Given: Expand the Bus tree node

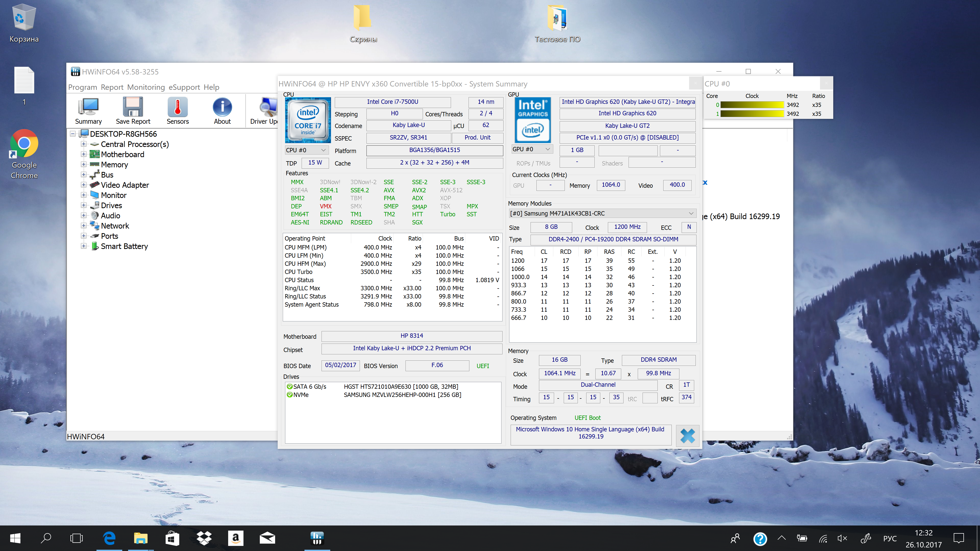Looking at the screenshot, I should pos(84,175).
